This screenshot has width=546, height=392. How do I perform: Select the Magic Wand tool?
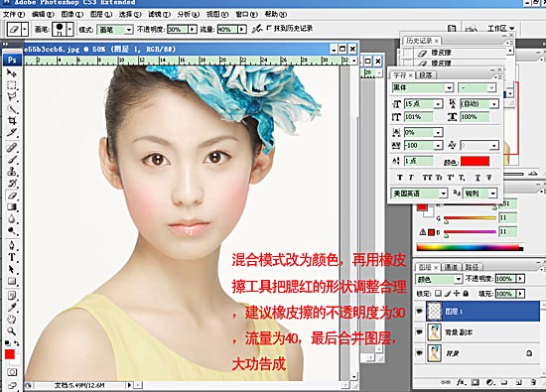coord(12,109)
